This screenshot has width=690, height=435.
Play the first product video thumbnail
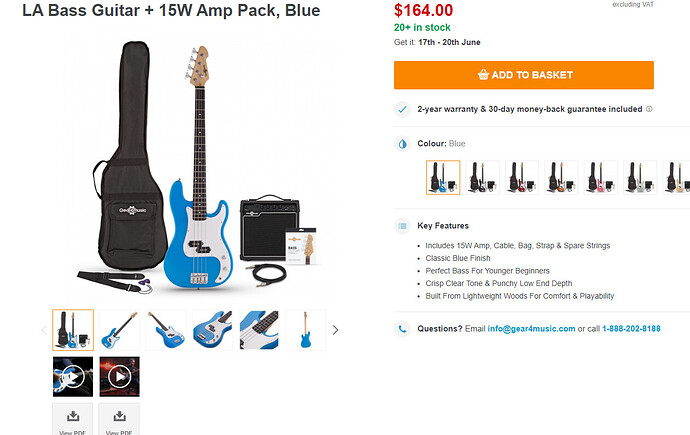click(x=73, y=377)
